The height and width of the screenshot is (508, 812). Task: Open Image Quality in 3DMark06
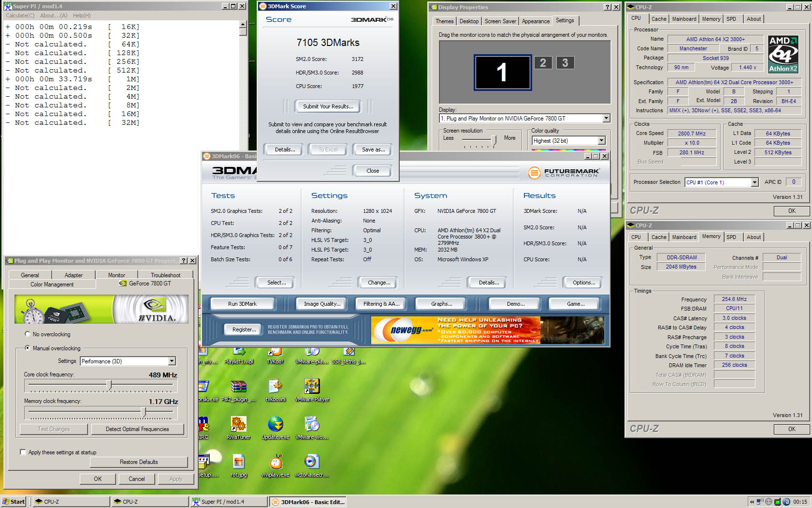tap(322, 304)
